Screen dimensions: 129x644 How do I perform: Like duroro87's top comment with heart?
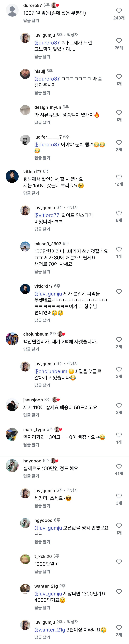(119, 11)
